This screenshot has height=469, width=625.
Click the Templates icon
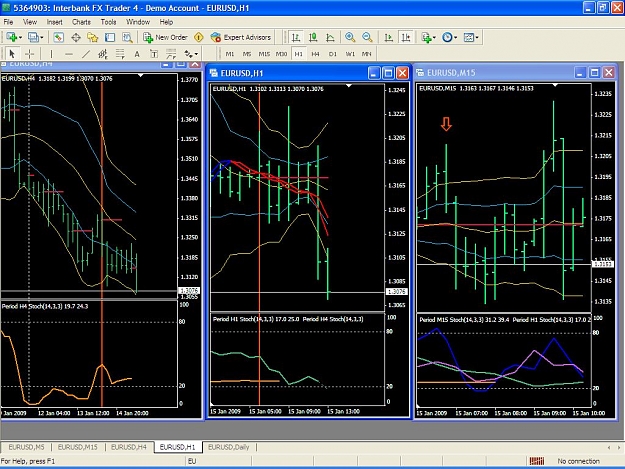tap(469, 37)
